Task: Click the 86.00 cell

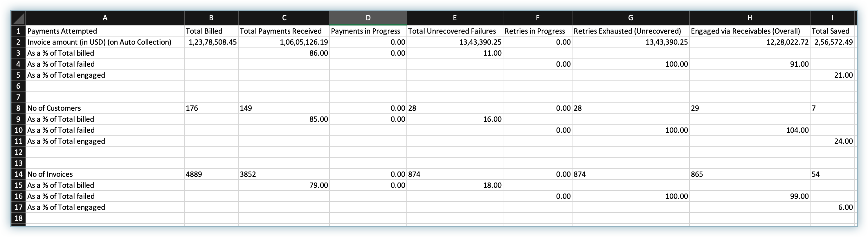Action: 284,53
